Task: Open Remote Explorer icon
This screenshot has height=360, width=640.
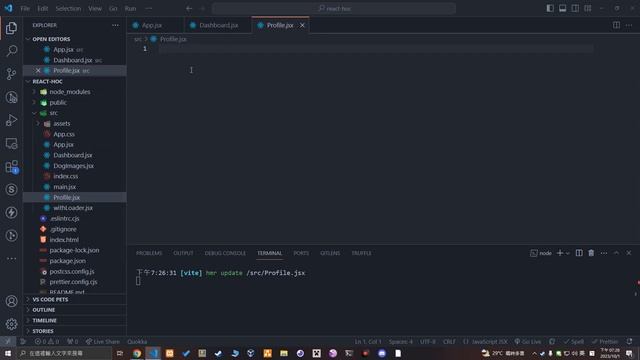Action: [11, 143]
